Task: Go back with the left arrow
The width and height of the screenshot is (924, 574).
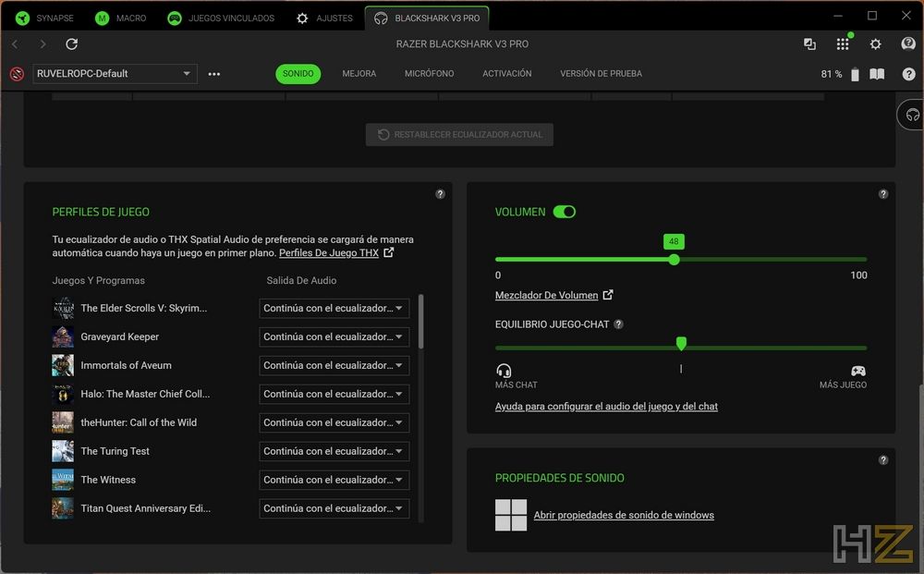Action: pyautogui.click(x=15, y=44)
